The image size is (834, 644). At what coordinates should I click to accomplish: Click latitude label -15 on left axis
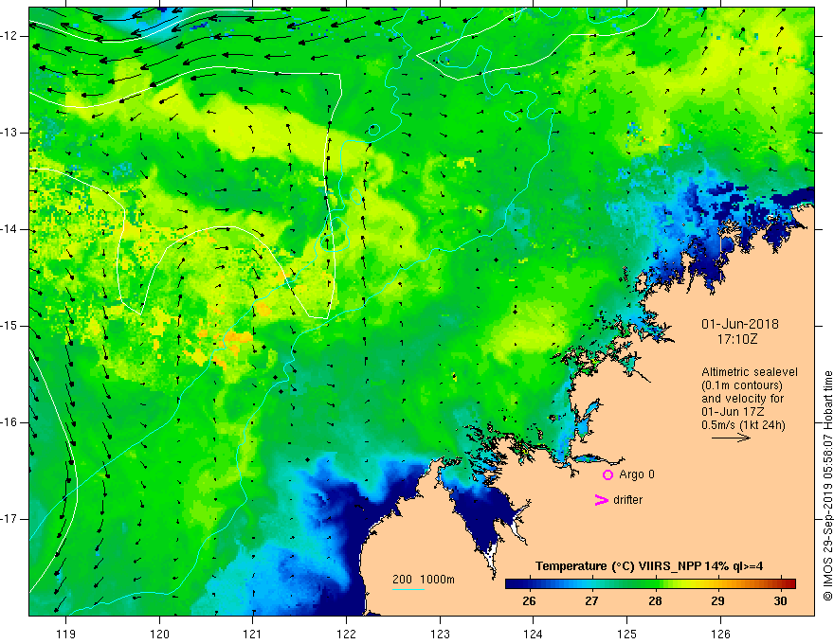click(x=9, y=326)
